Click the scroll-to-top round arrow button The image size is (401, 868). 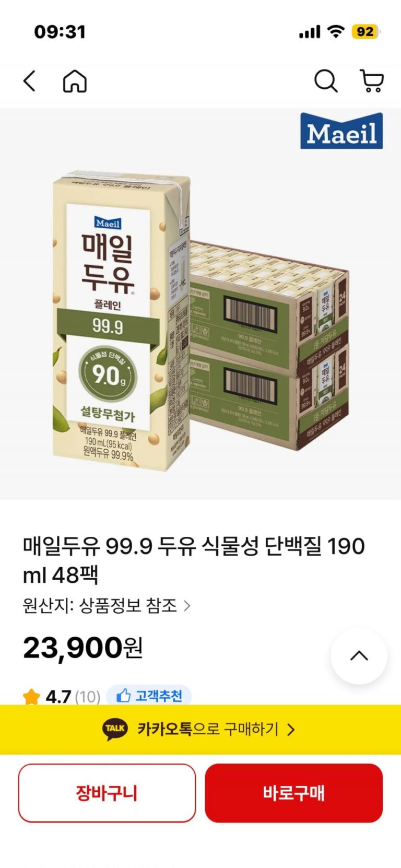click(359, 656)
